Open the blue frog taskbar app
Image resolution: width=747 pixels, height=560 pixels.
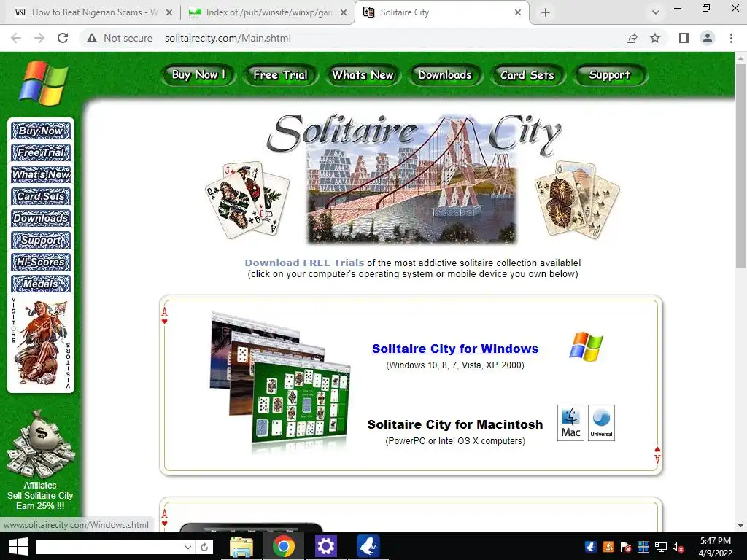pos(368,547)
